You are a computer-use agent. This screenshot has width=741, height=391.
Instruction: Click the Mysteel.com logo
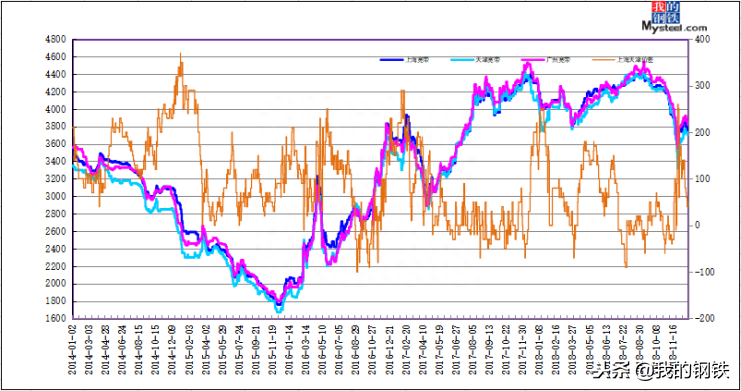click(674, 17)
